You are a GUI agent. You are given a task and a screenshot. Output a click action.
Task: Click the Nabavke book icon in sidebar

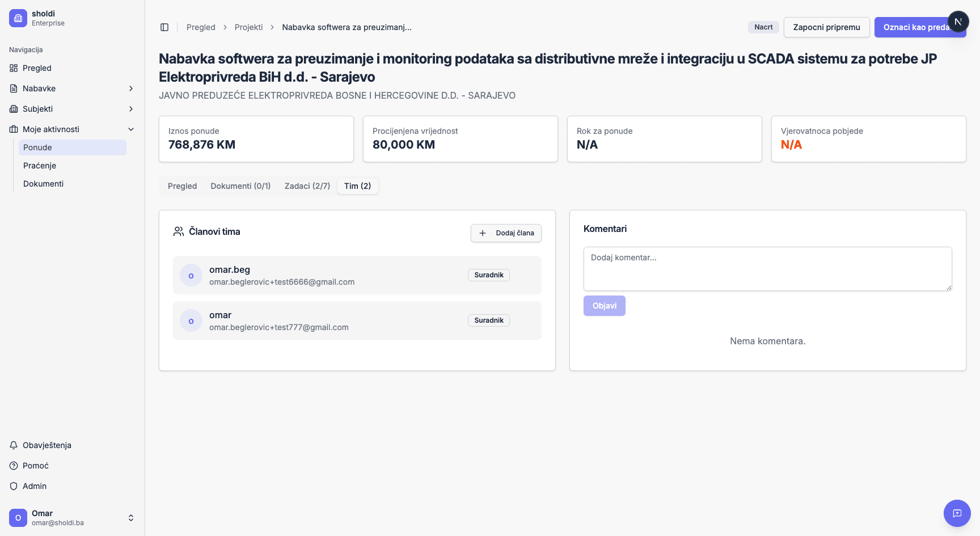click(x=14, y=88)
